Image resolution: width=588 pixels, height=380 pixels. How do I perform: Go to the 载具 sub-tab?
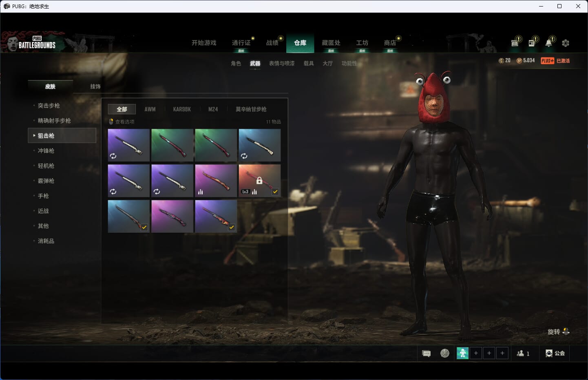pos(309,63)
